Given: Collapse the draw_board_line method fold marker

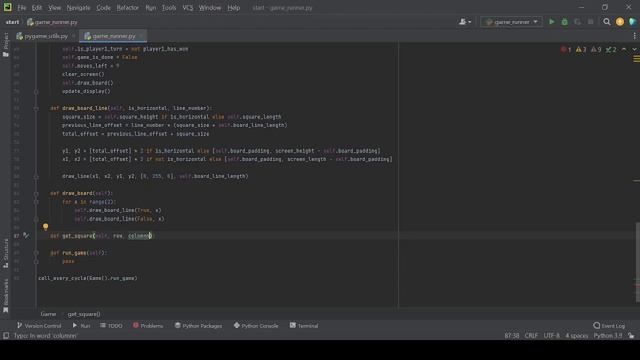Looking at the screenshot, I should 36,108.
